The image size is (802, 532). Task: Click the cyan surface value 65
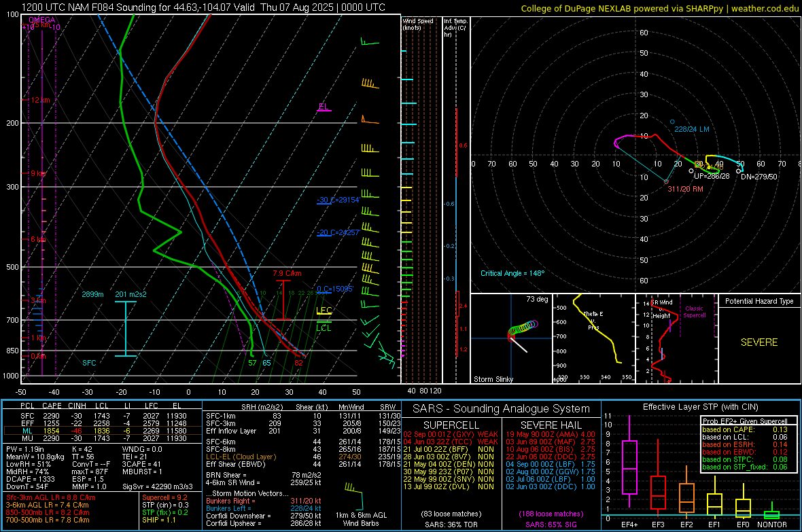(x=266, y=363)
